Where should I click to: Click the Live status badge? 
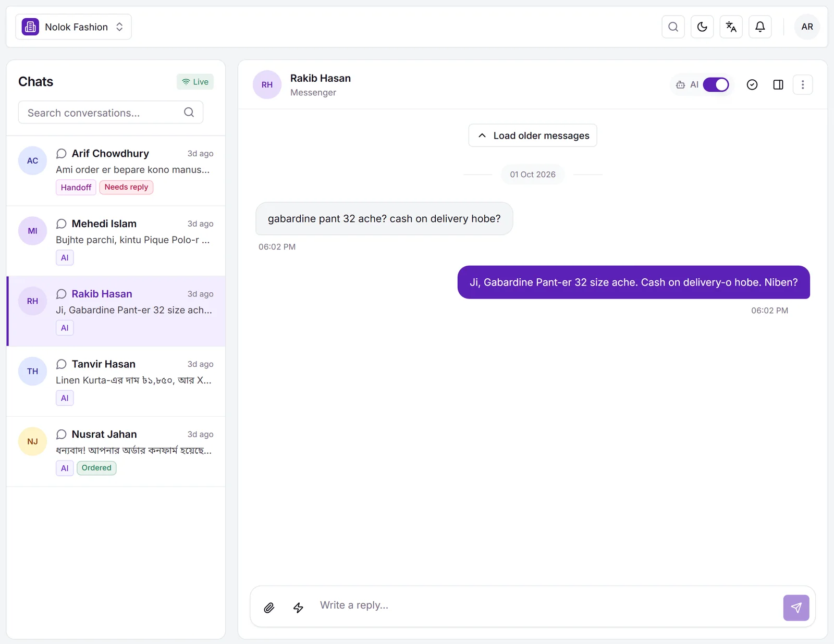(195, 82)
